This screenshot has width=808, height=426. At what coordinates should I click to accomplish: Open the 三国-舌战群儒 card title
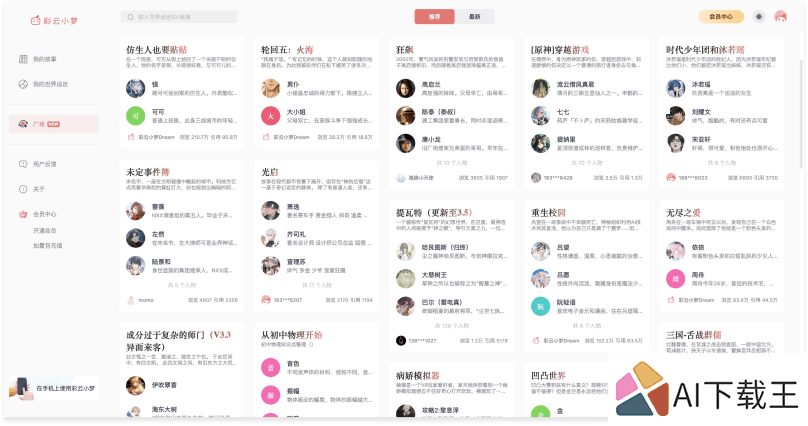pyautogui.click(x=694, y=335)
